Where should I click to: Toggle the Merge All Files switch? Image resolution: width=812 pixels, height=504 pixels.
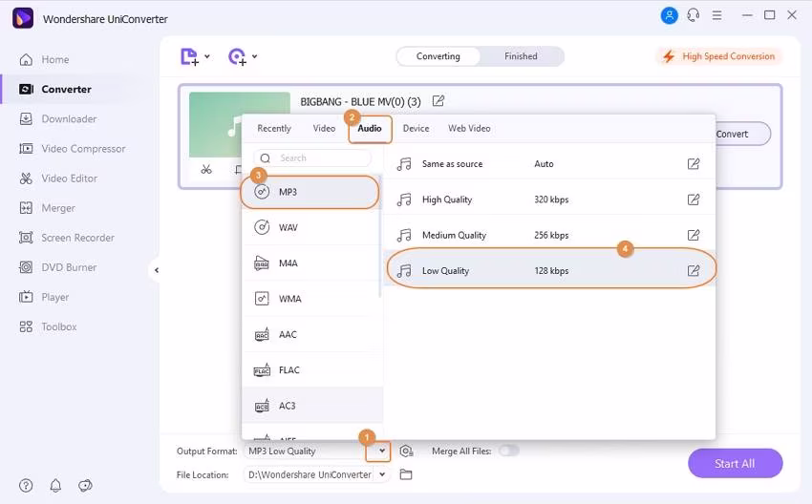[508, 451]
